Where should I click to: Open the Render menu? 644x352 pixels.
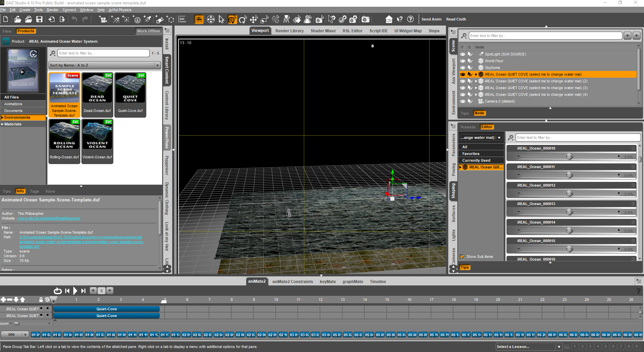52,10
